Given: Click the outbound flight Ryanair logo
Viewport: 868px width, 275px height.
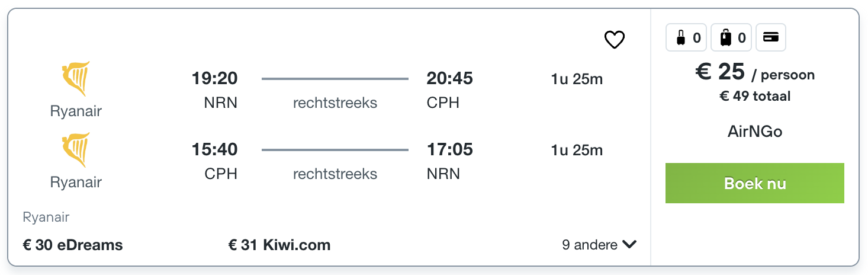Looking at the screenshot, I should tap(76, 78).
